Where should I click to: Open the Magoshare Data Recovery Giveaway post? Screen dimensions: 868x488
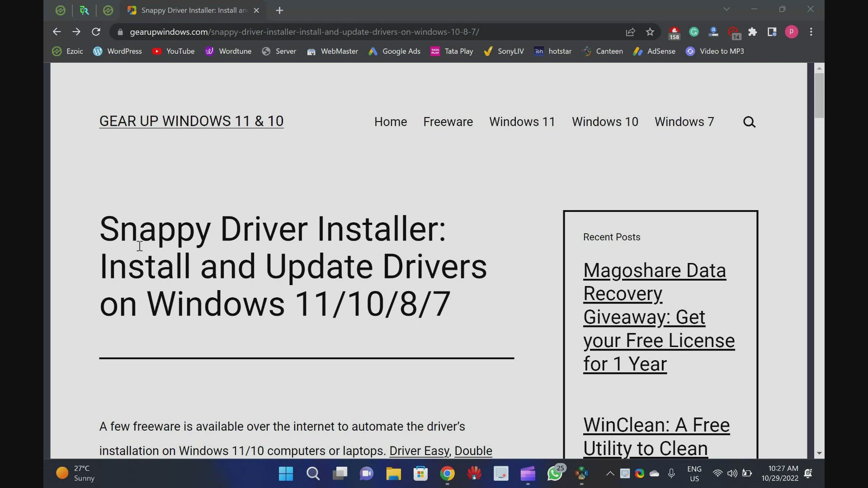point(659,317)
